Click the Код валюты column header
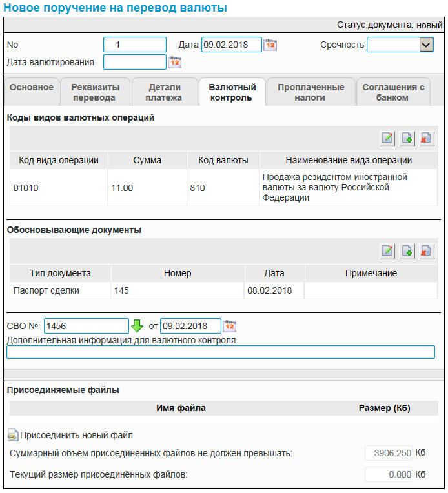448x493 pixels. [x=223, y=160]
